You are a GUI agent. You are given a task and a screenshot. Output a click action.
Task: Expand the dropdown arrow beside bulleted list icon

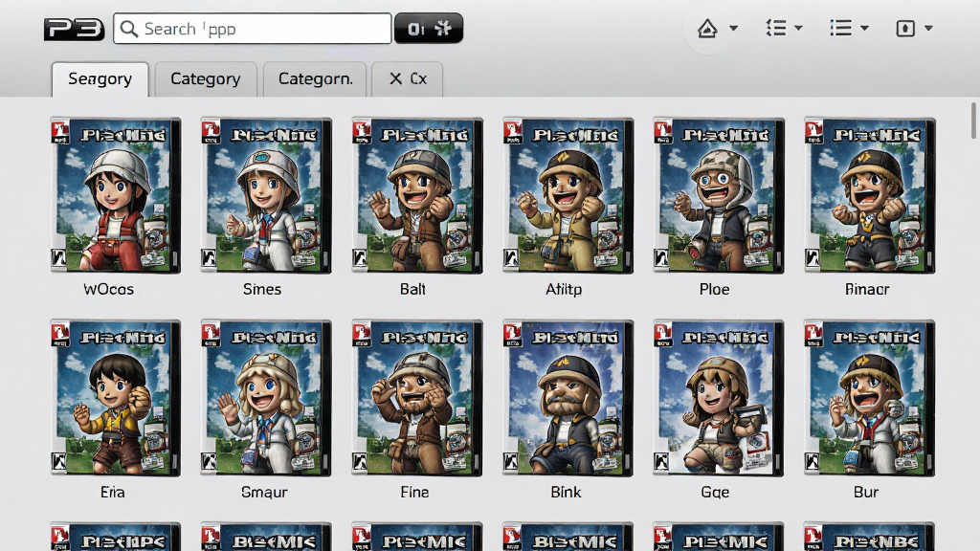864,28
